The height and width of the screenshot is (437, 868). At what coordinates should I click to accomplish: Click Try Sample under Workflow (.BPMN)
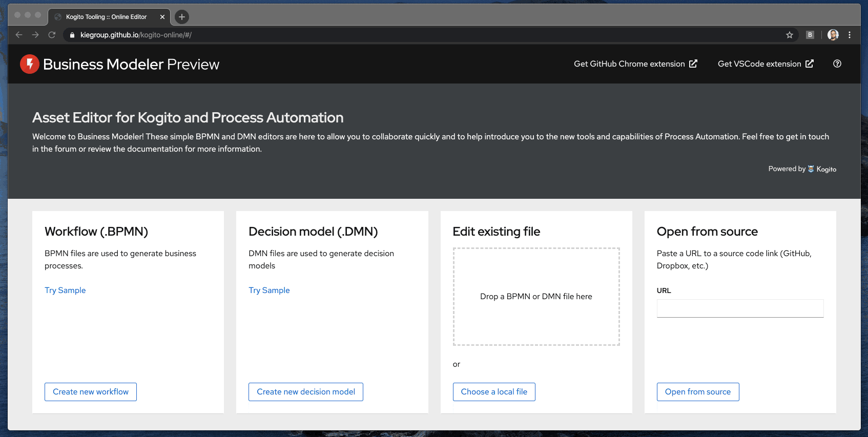click(65, 290)
